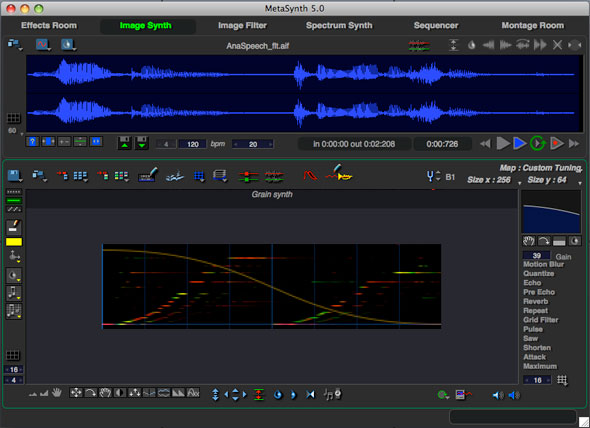This screenshot has height=428, width=590.
Task: Select the paint brush tool icon
Action: point(14,227)
